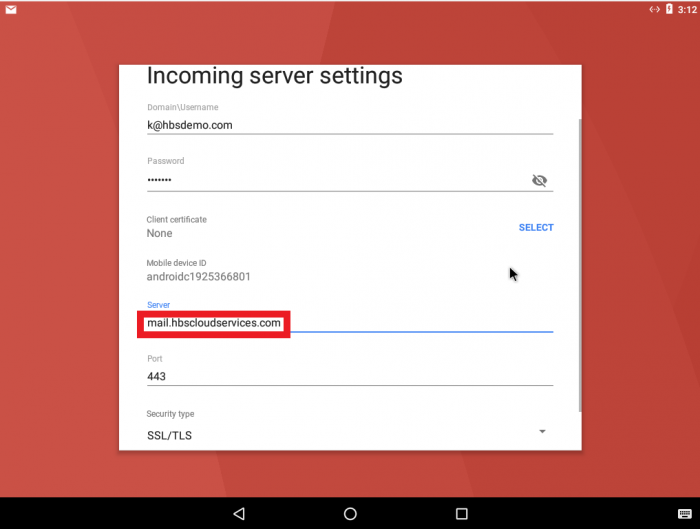Click the Server field with mail.hbscloudservices.com
Image resolution: width=700 pixels, height=529 pixels.
pyautogui.click(x=350, y=323)
